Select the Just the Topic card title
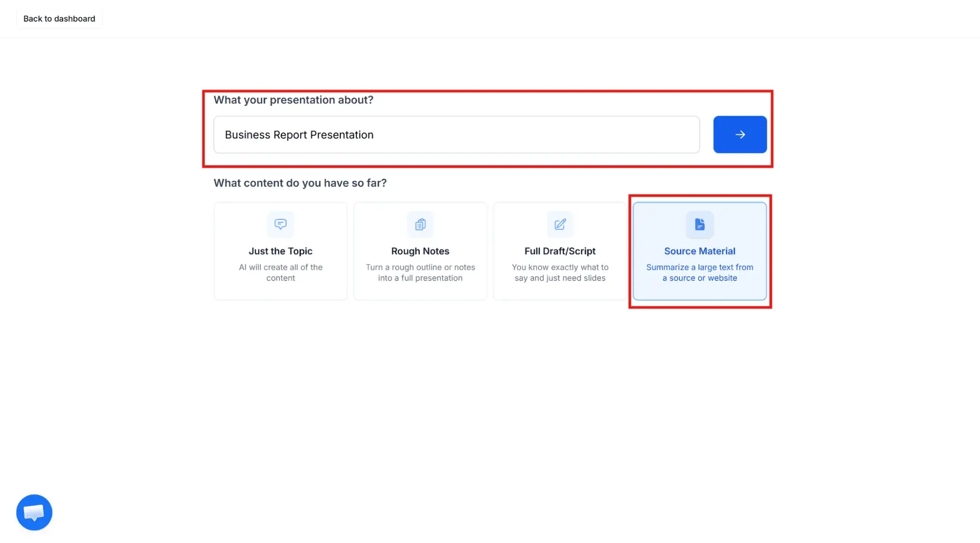Screen dimensions: 980x543 coord(280,251)
